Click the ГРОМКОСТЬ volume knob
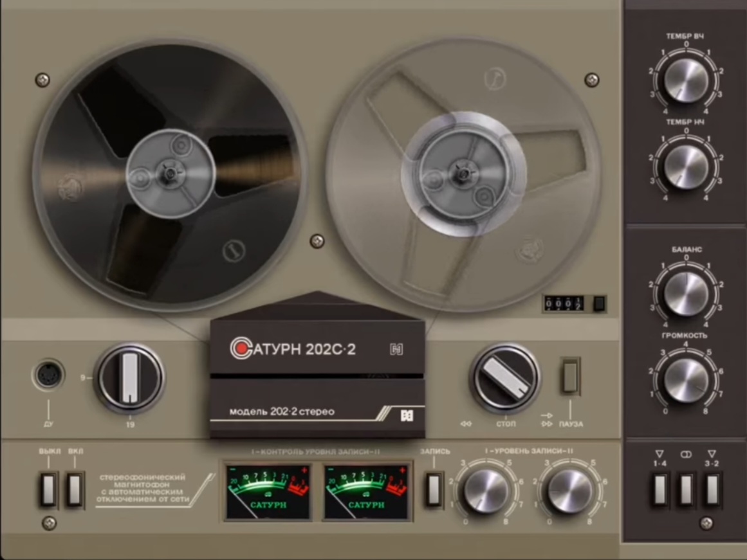Image resolution: width=747 pixels, height=560 pixels. click(x=686, y=380)
